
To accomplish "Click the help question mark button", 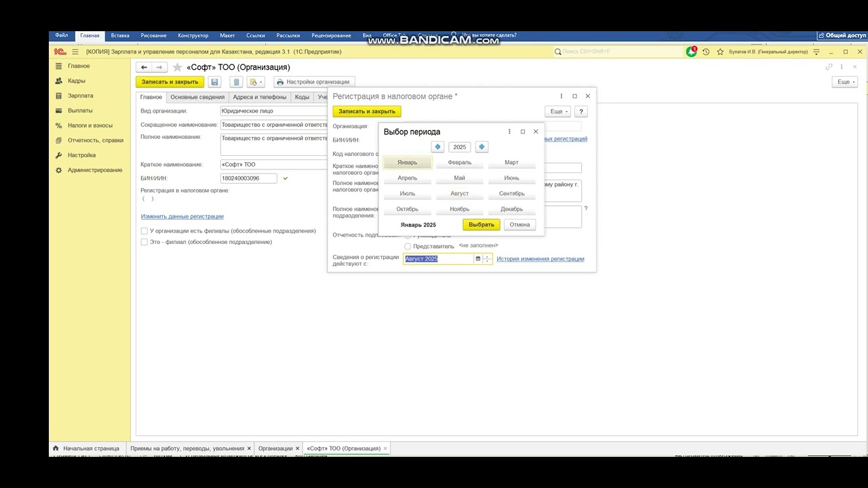I will coord(581,111).
